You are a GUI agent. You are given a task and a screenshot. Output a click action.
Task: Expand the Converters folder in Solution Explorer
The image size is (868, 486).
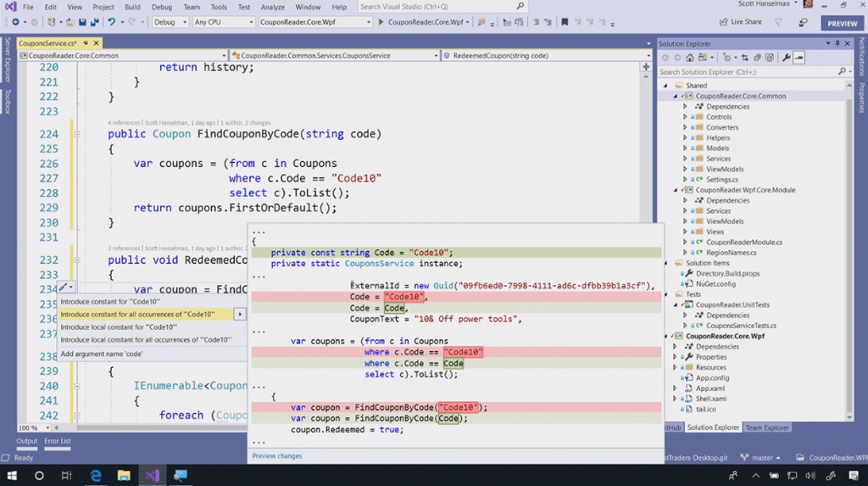coord(685,127)
